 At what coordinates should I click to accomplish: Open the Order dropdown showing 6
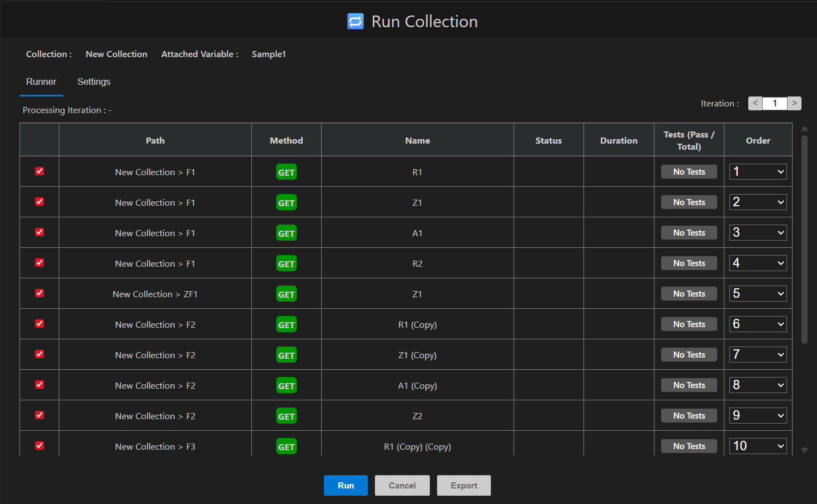click(x=758, y=324)
